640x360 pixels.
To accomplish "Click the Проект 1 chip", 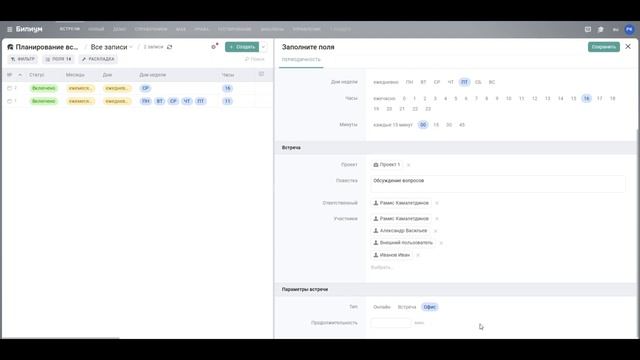I will coord(387,165).
